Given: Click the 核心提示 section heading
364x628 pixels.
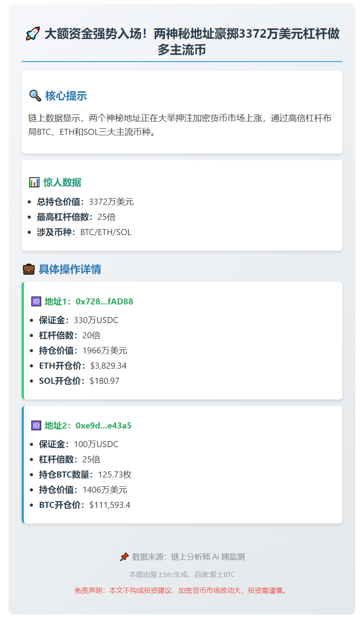Looking at the screenshot, I should click(x=66, y=96).
